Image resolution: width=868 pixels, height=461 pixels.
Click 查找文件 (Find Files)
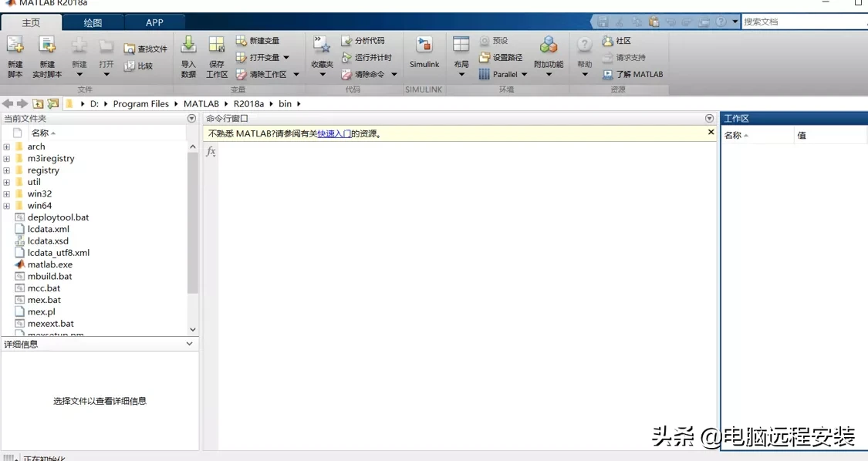pos(146,49)
